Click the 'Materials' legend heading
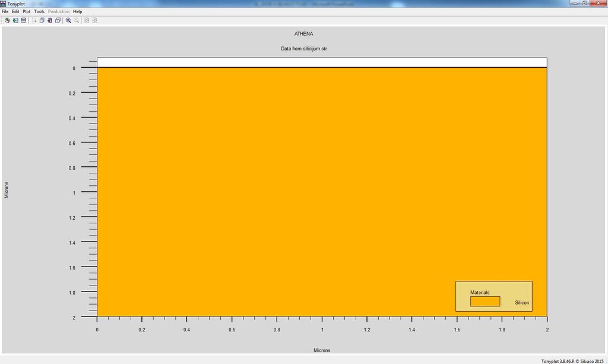Viewport: 608px width, 364px height. pyautogui.click(x=480, y=293)
